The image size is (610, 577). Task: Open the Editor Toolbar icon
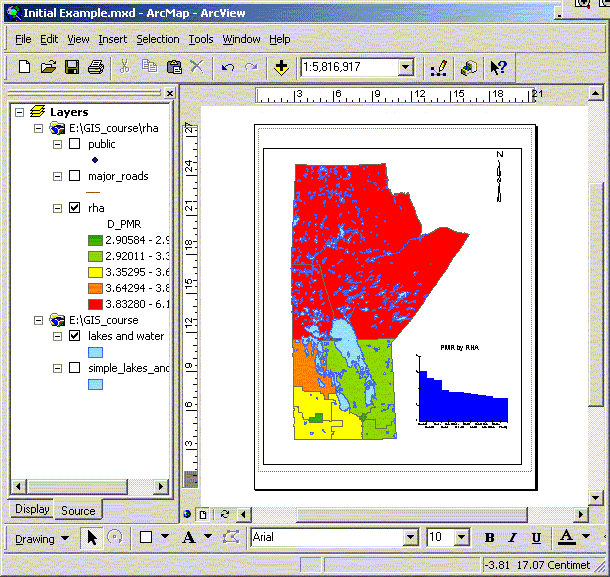[437, 67]
